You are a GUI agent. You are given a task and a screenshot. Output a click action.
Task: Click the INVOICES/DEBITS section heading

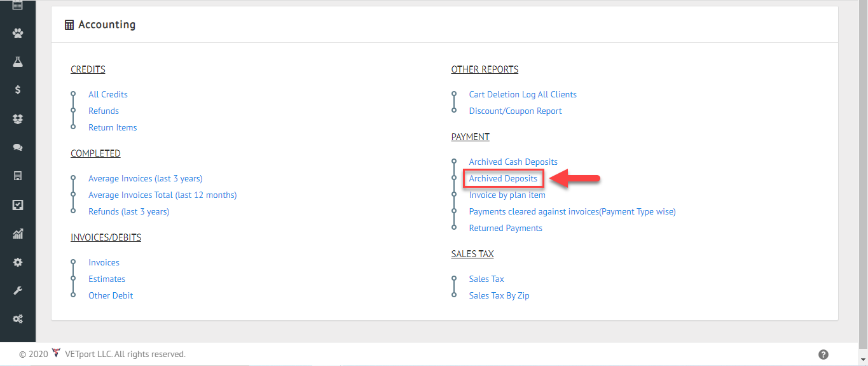coord(106,237)
